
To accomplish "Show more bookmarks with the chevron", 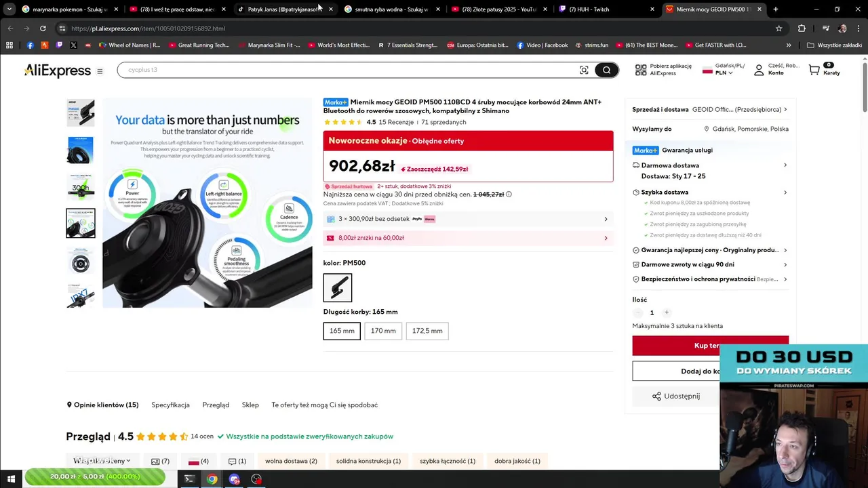I will (x=789, y=45).
